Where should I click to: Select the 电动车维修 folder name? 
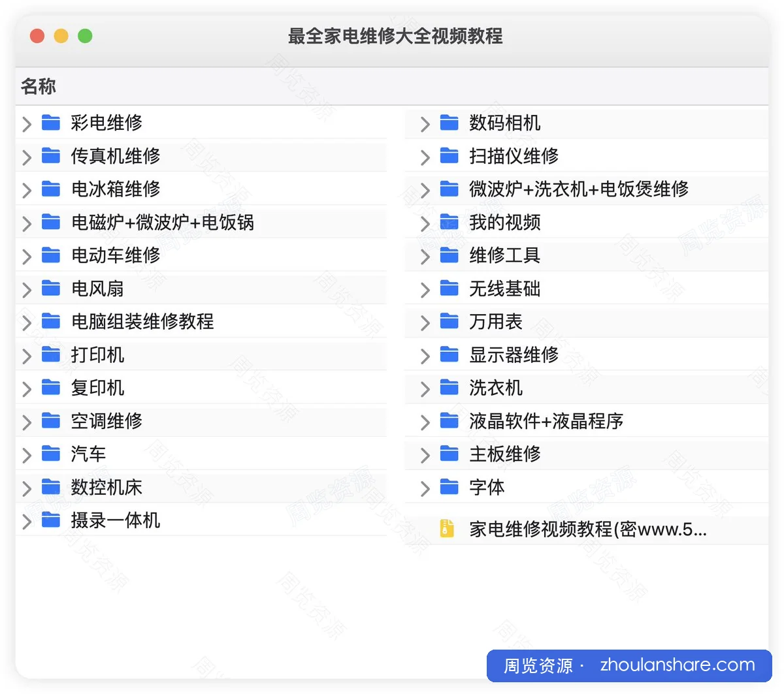pos(116,255)
